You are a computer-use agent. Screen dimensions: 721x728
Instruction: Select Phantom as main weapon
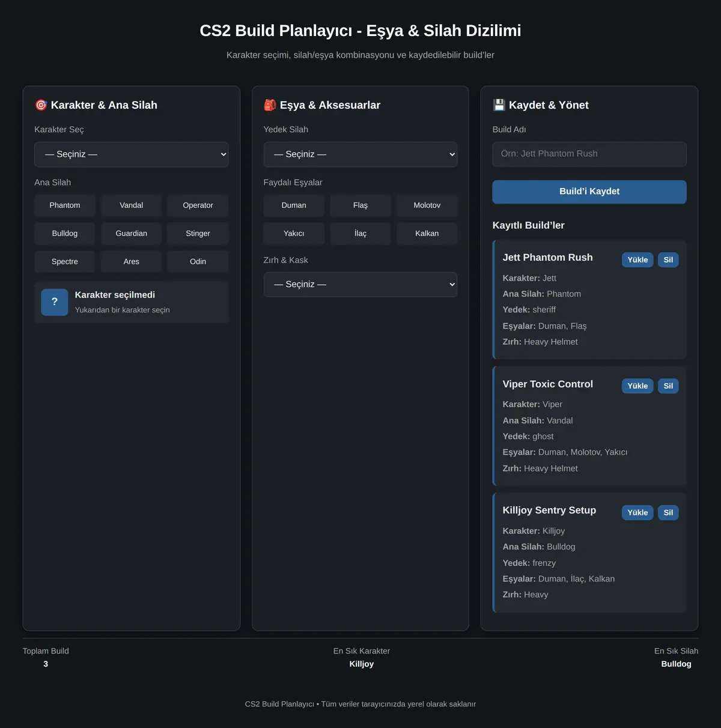(65, 205)
